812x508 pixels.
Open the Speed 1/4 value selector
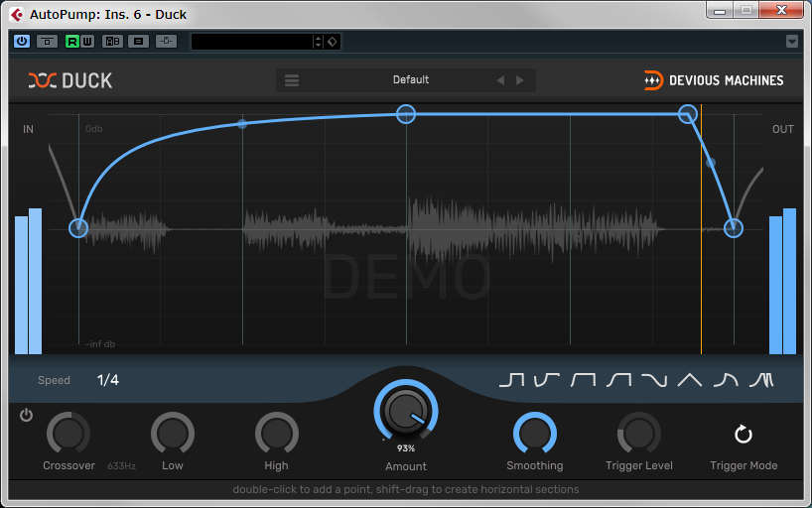point(108,380)
